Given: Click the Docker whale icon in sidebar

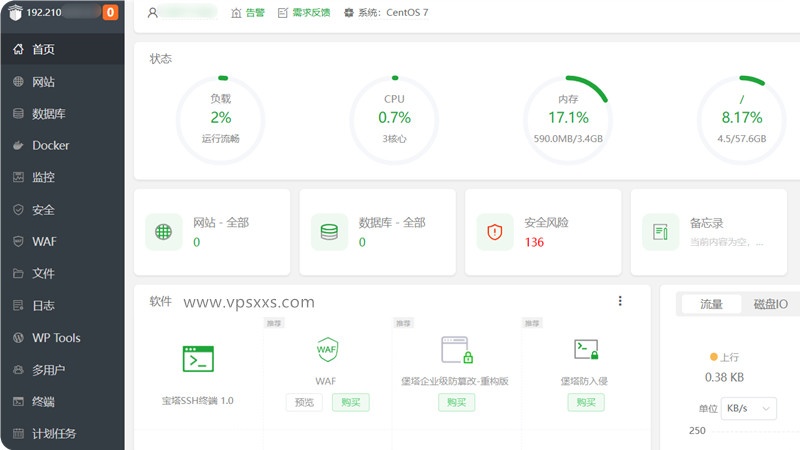Looking at the screenshot, I should [18, 145].
